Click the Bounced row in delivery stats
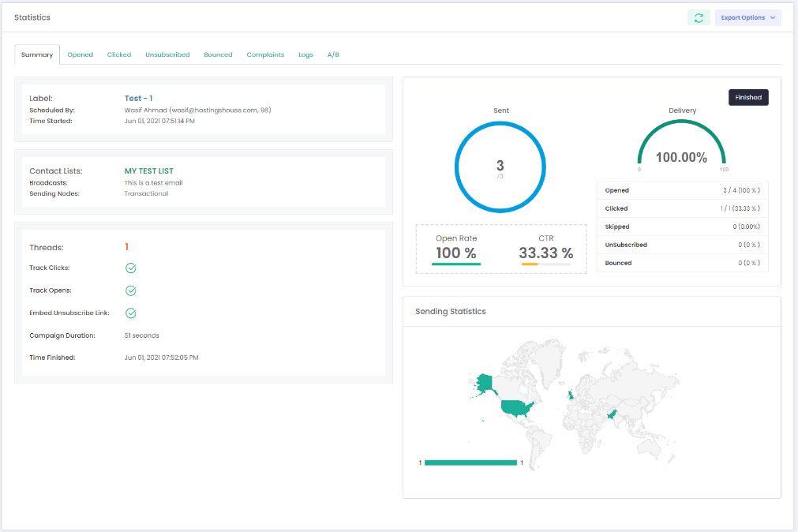Image resolution: width=798 pixels, height=532 pixels. pos(682,263)
